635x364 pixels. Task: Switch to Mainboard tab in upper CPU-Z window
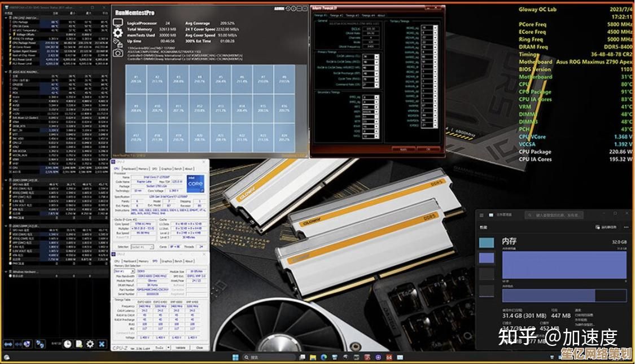(x=130, y=169)
